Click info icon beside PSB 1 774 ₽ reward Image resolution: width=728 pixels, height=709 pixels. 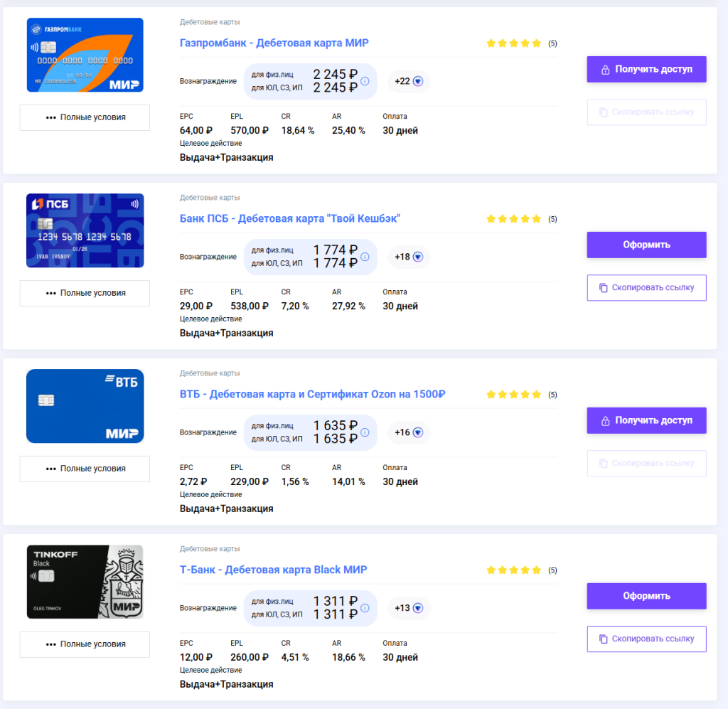tap(365, 257)
